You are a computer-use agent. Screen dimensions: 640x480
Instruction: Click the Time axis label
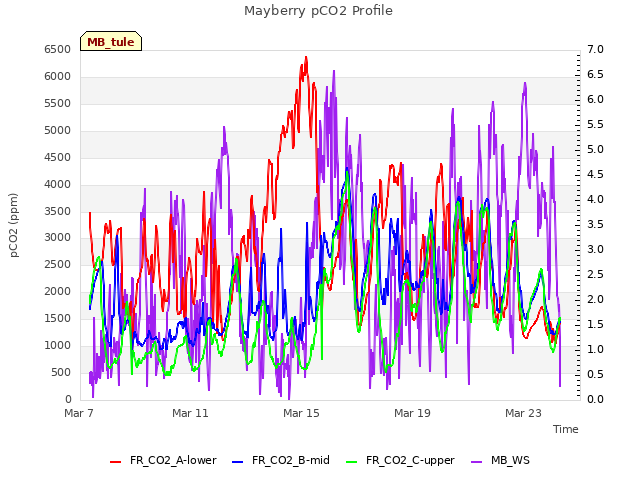click(566, 429)
